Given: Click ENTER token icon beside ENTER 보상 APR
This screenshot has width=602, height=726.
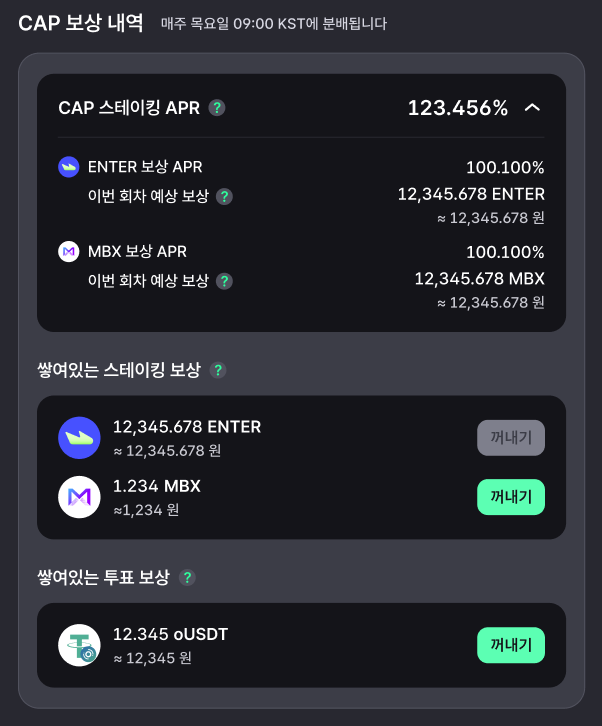Looking at the screenshot, I should 69,167.
